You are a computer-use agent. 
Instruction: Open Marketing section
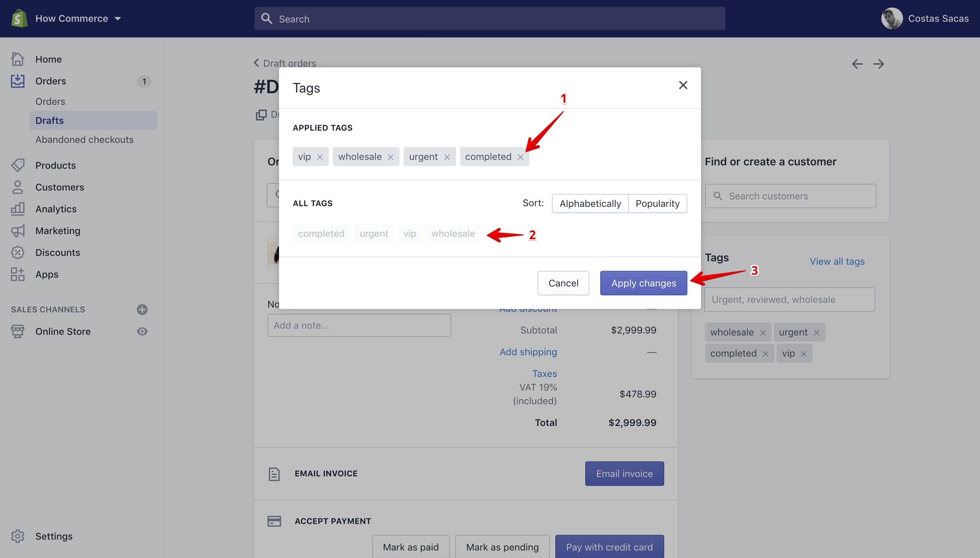[58, 231]
